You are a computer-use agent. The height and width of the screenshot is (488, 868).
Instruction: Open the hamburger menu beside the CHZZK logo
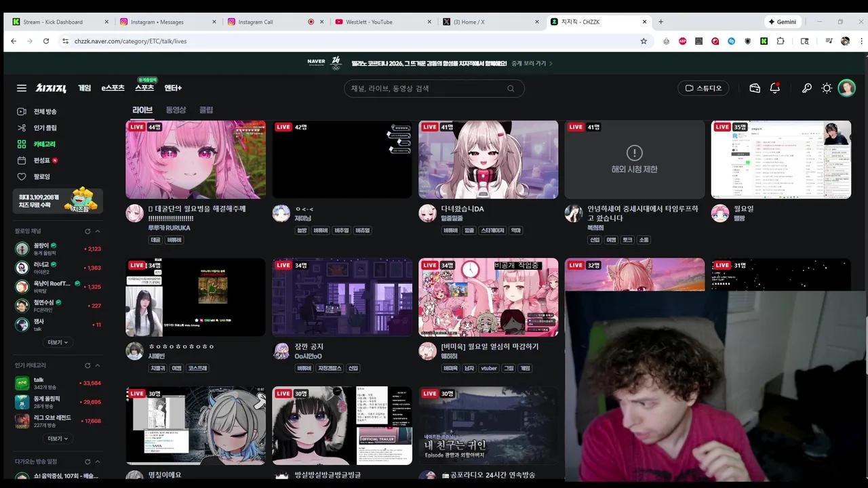[x=22, y=88]
